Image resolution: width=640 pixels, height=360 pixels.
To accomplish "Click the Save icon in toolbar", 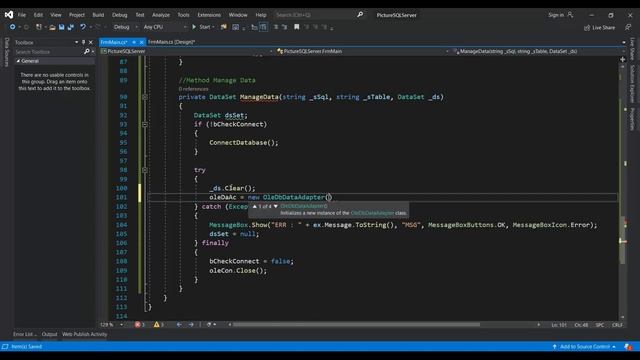I will (61, 27).
